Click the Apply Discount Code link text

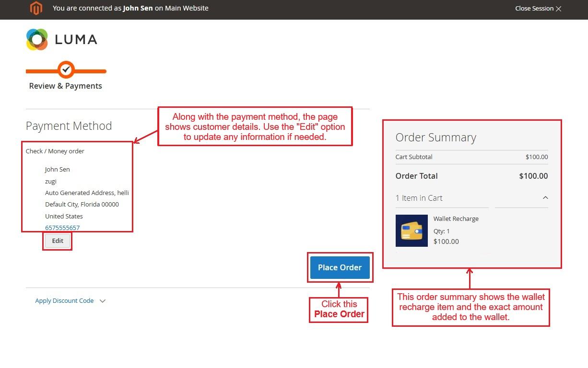click(64, 301)
